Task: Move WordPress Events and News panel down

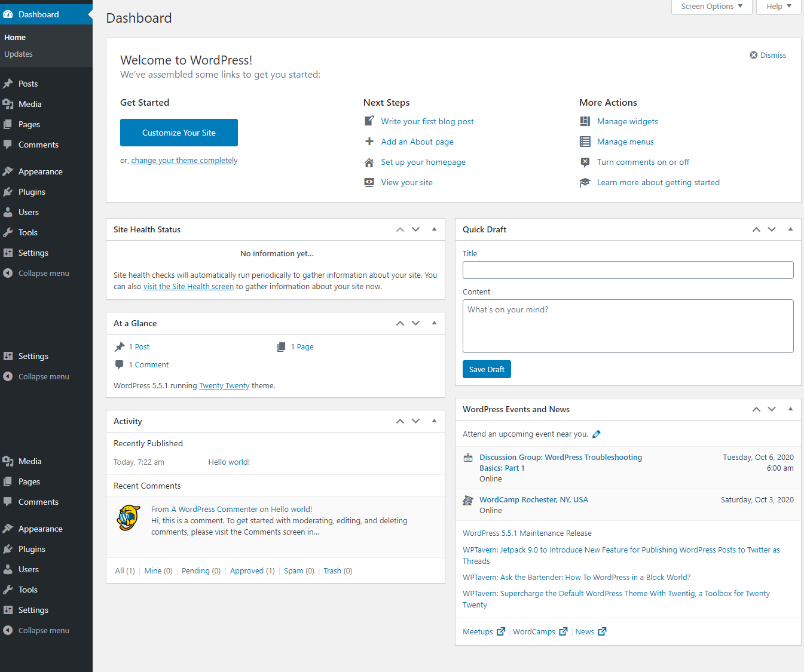Action: pyautogui.click(x=772, y=409)
